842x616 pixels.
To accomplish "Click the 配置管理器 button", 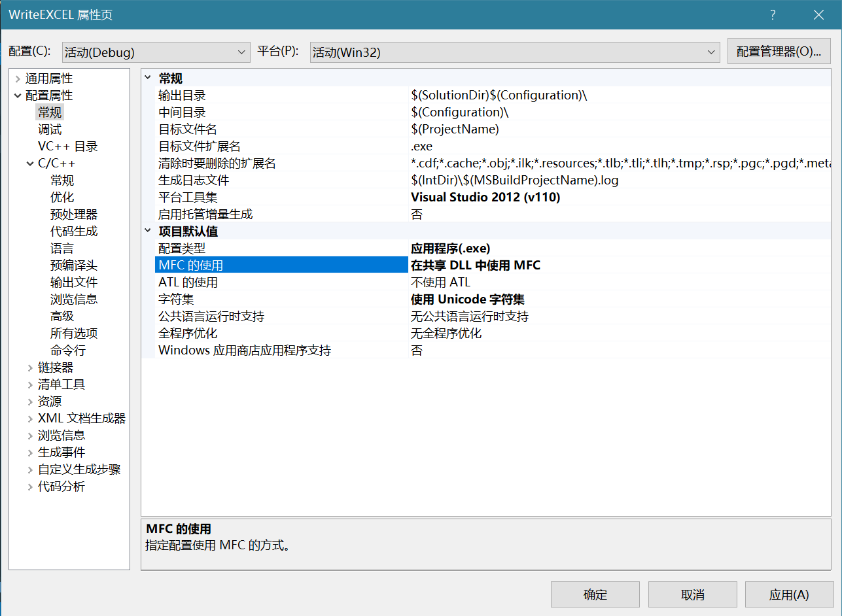I will [x=779, y=52].
